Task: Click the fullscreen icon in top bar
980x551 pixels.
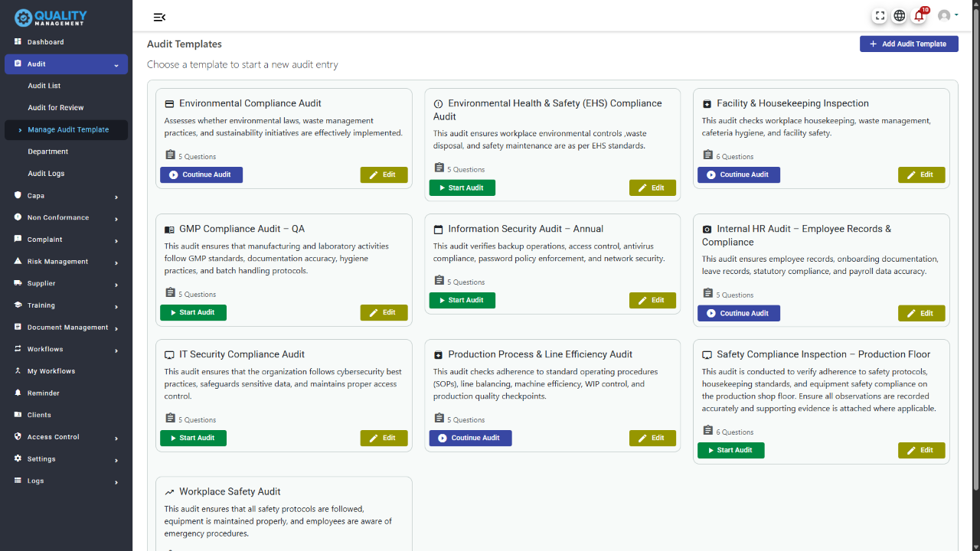Action: pos(880,16)
